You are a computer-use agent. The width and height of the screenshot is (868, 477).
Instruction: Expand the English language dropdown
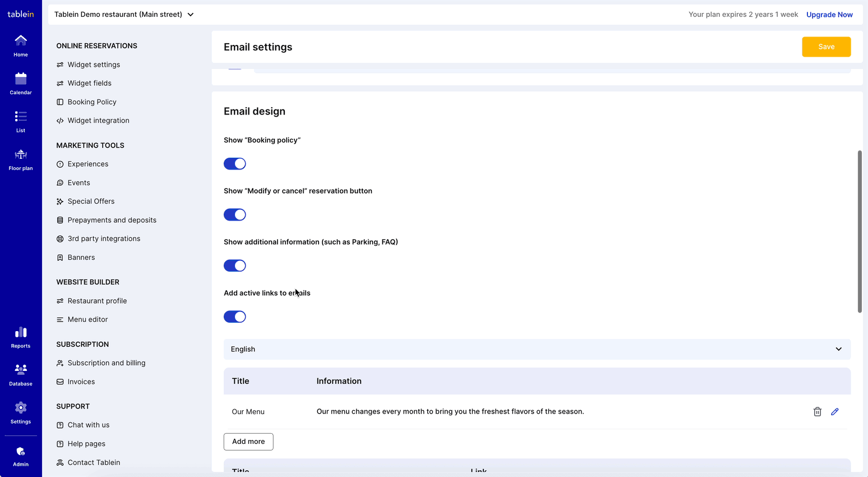(537, 349)
